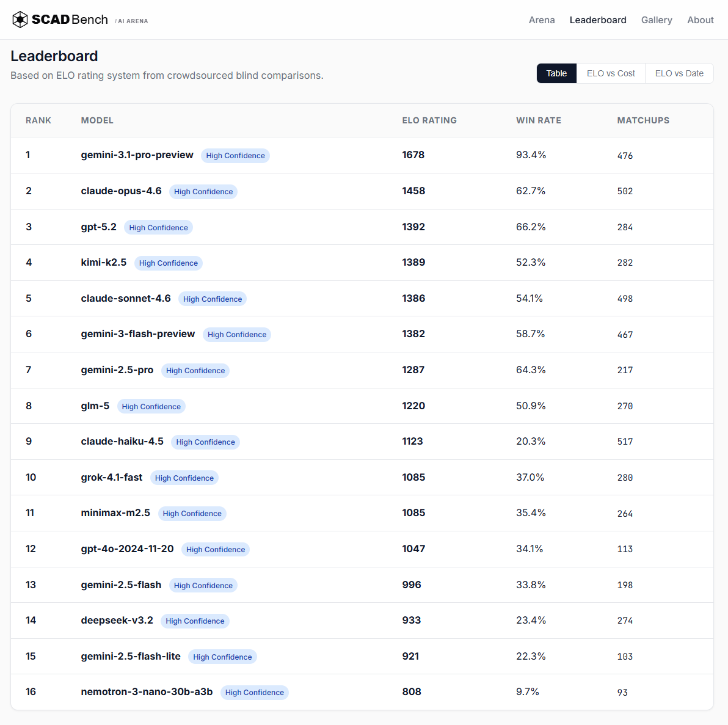Click ELO rating 1392
Viewport: 728px width, 725px height.
[x=413, y=227]
